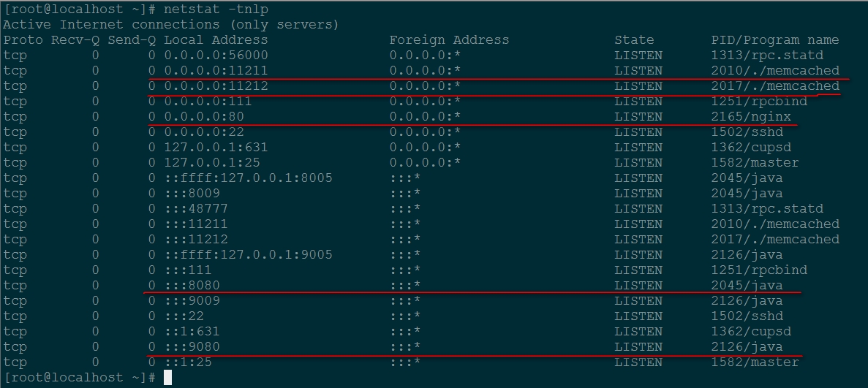Click 'tcp' protocol in the 0.0.0.0:56000 row
Viewport: 868px width, 388px height.
click(x=15, y=56)
